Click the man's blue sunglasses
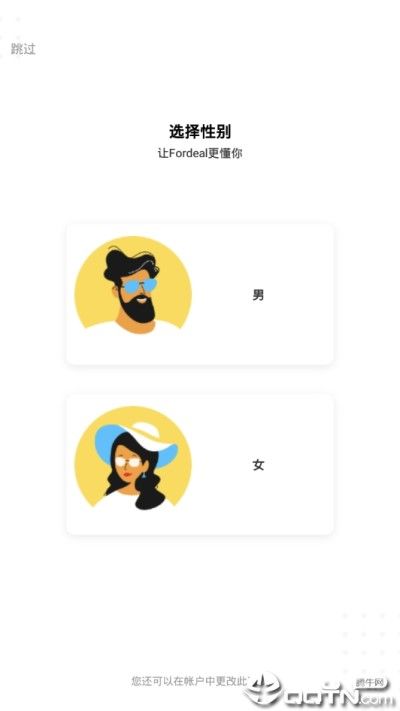Image resolution: width=400 pixels, height=711 pixels. tap(140, 286)
